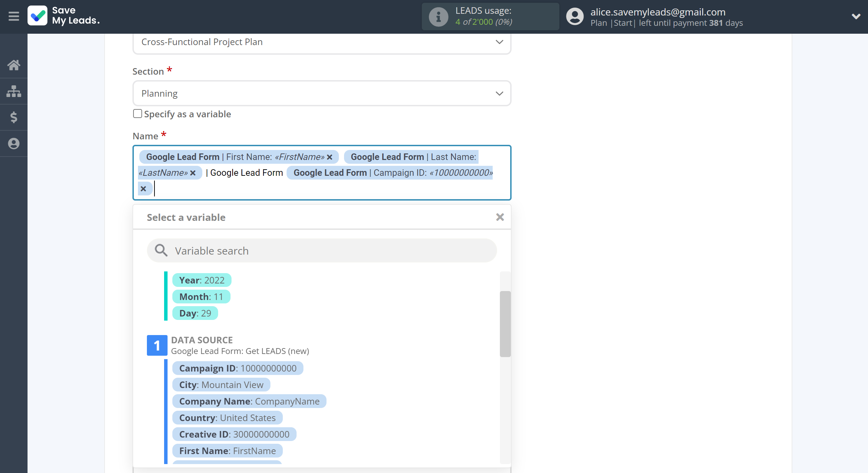Insert the City: Mountain View variable
The height and width of the screenshot is (473, 868).
click(x=221, y=385)
